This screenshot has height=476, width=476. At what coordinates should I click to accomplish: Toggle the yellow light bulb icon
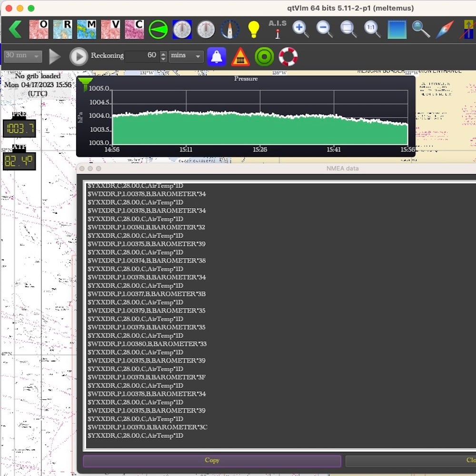254,30
